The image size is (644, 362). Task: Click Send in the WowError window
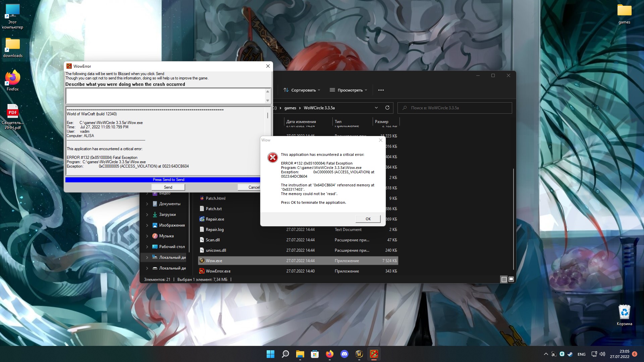pyautogui.click(x=168, y=187)
